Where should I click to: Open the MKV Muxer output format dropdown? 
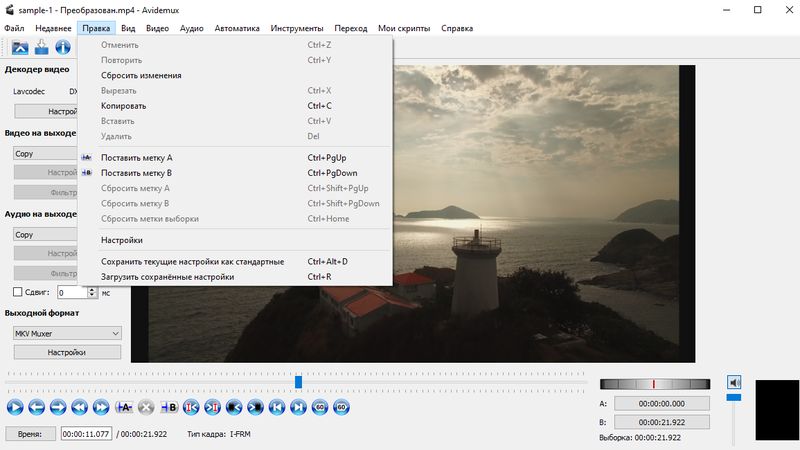[66, 332]
